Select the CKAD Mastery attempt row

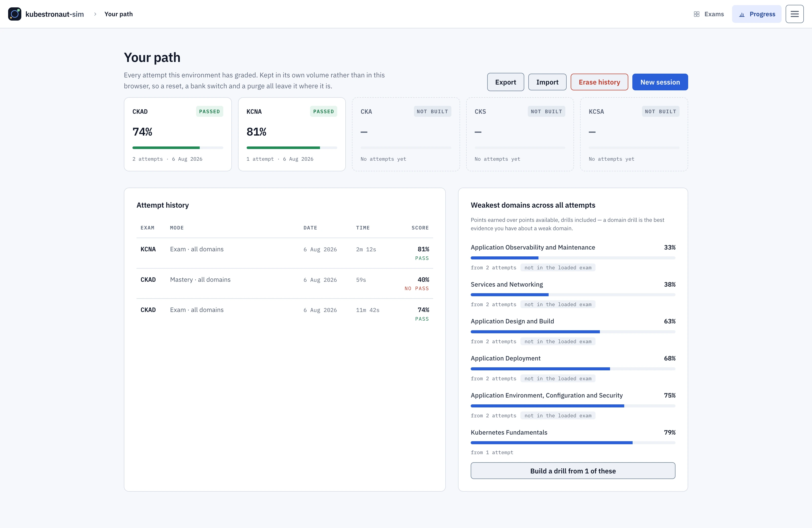coord(284,284)
